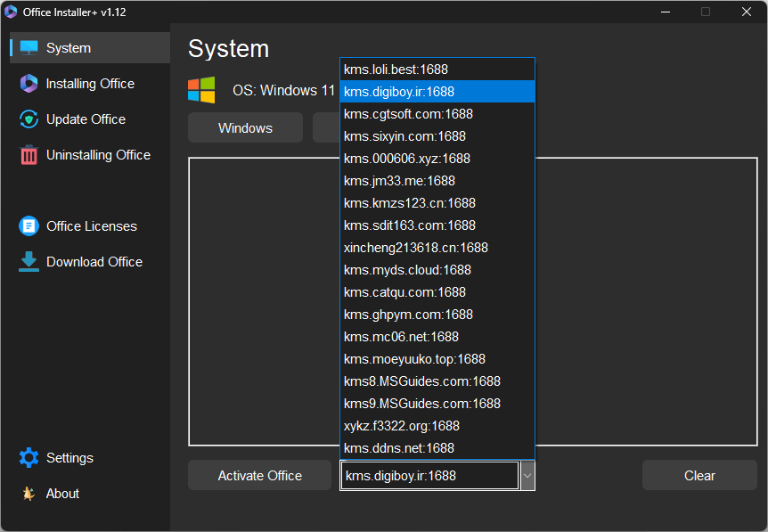Pick kms.cgtsoft.com:1688 server
Screen dimensions: 768x532
tap(437, 114)
